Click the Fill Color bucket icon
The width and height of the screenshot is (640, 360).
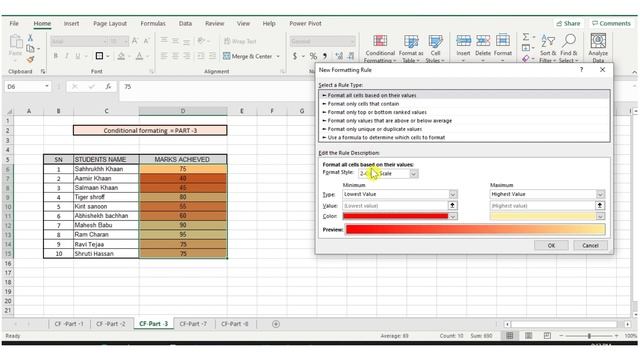tap(121, 56)
